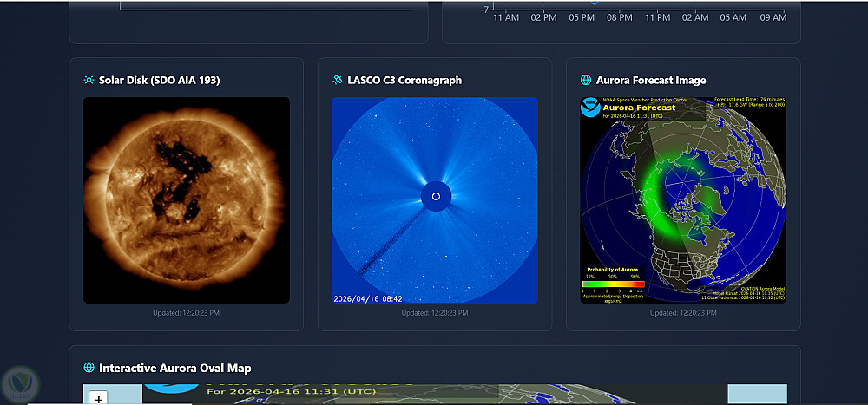Click the globe icon beside Interactive Aurora Oval Map

[89, 368]
